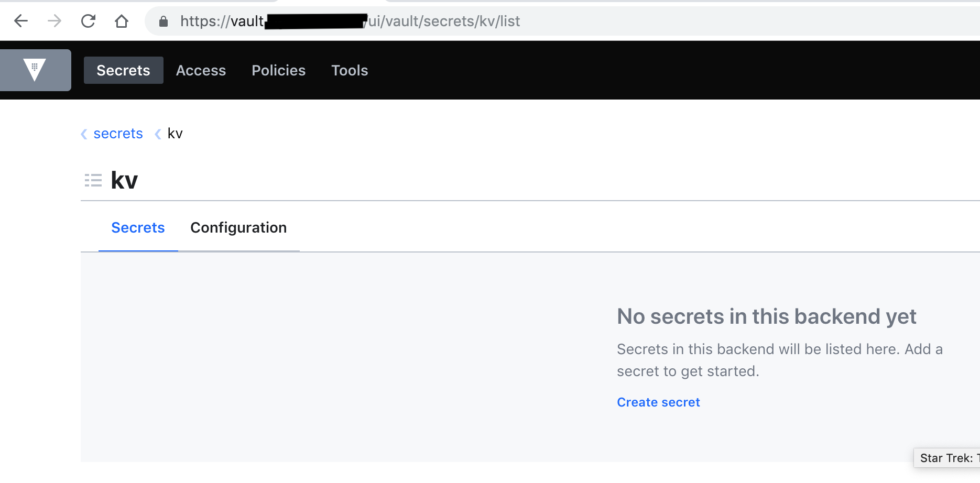Click the chevron before the kv breadcrumb

(158, 134)
